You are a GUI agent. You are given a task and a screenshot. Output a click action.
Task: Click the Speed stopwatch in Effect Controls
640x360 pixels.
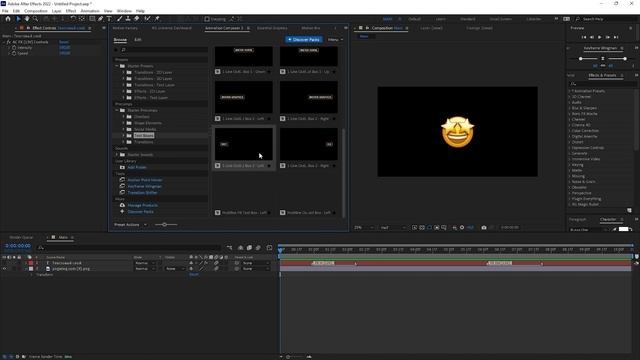tap(14, 53)
